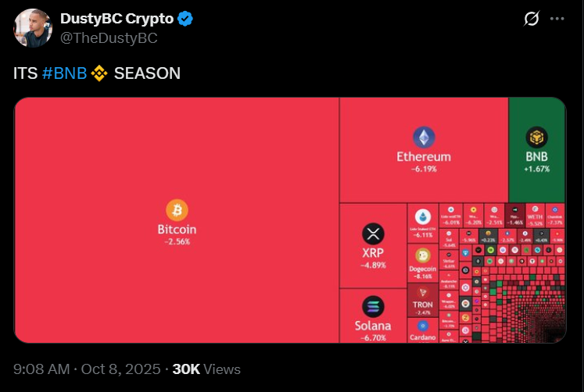Viewport: 584px width, 392px height.
Task: Click the 30K Views count
Action: pos(206,369)
